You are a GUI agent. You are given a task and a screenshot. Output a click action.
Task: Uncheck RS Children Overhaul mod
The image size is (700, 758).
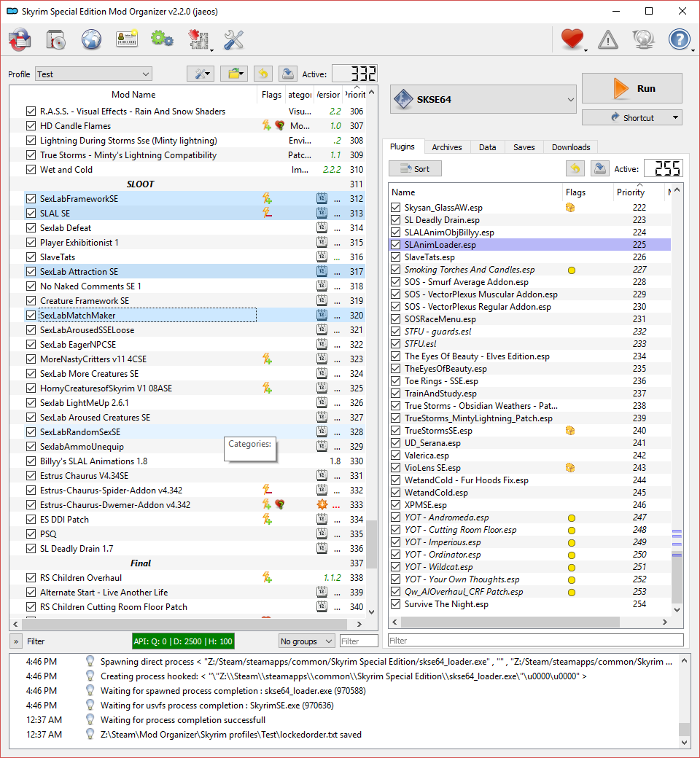[31, 578]
